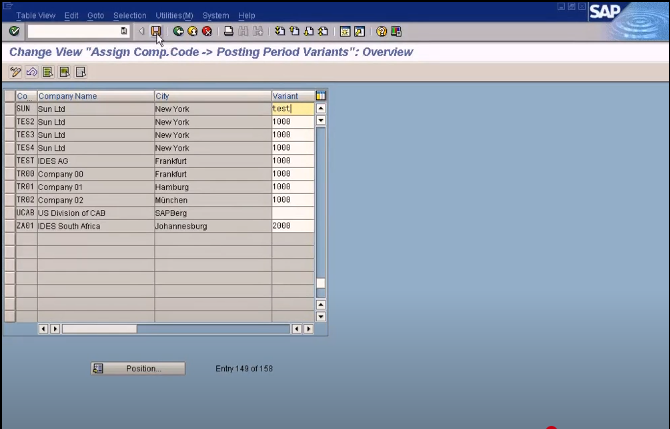Click the Variant field for SUN
The width and height of the screenshot is (670, 429).
click(293, 109)
